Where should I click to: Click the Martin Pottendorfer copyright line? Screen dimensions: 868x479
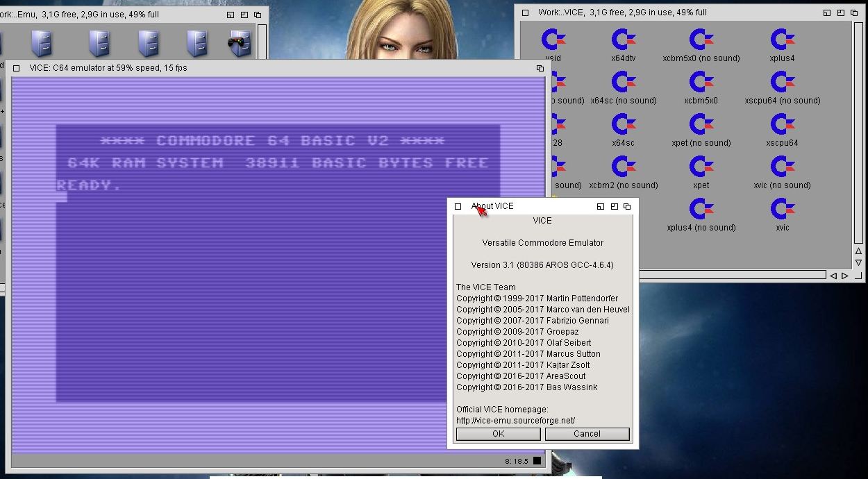(537, 299)
